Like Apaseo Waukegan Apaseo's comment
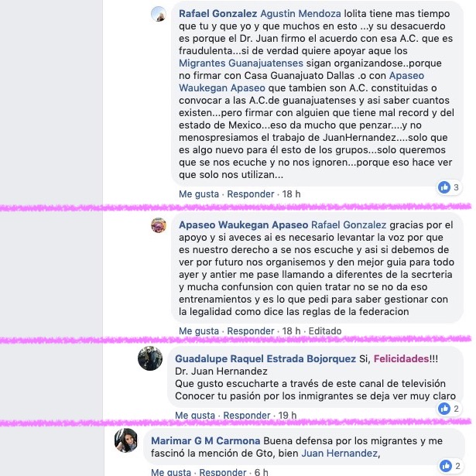The image size is (476, 476). coord(199,331)
